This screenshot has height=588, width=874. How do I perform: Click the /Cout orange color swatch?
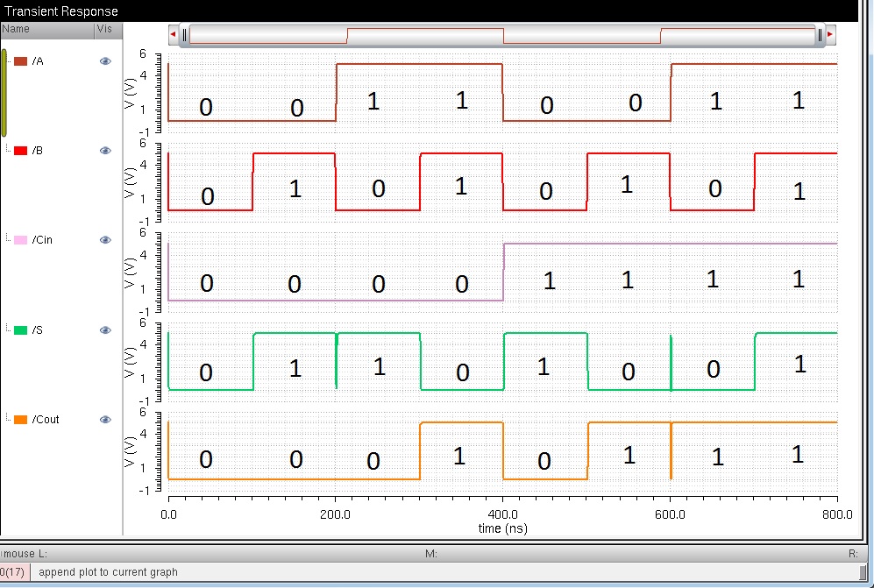pyautogui.click(x=21, y=420)
